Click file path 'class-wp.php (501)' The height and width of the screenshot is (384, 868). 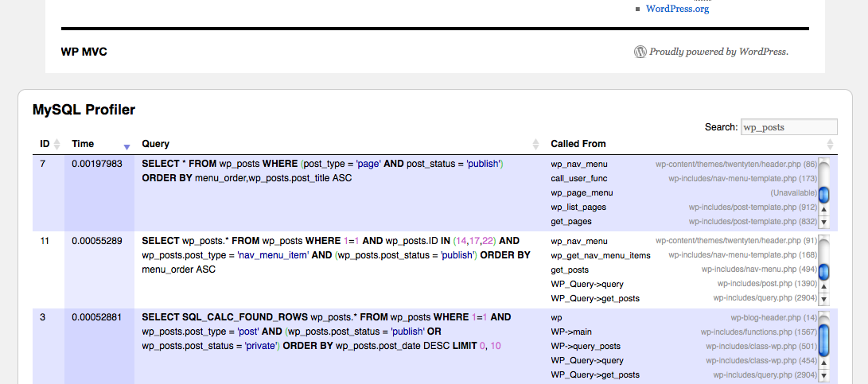tap(761, 347)
